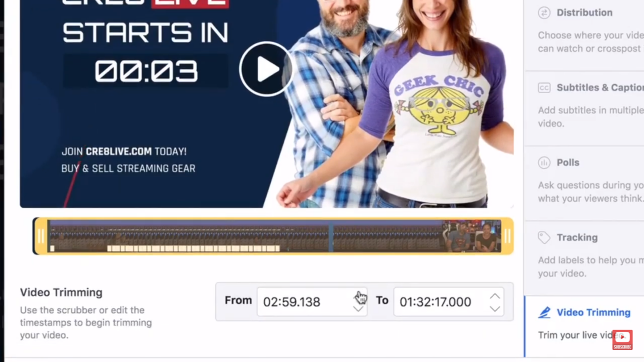Click the Tracking tag icon
Image resolution: width=644 pixels, height=362 pixels.
pos(544,237)
